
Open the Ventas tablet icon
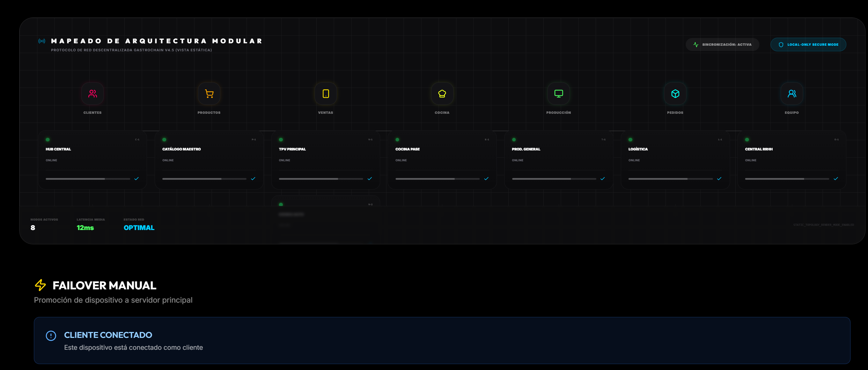326,94
